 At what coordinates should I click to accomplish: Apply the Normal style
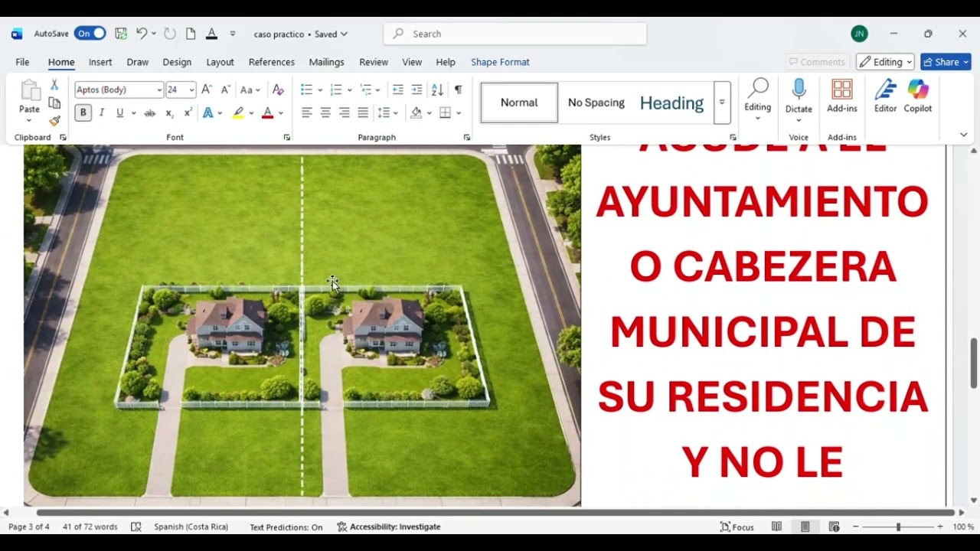(x=519, y=103)
